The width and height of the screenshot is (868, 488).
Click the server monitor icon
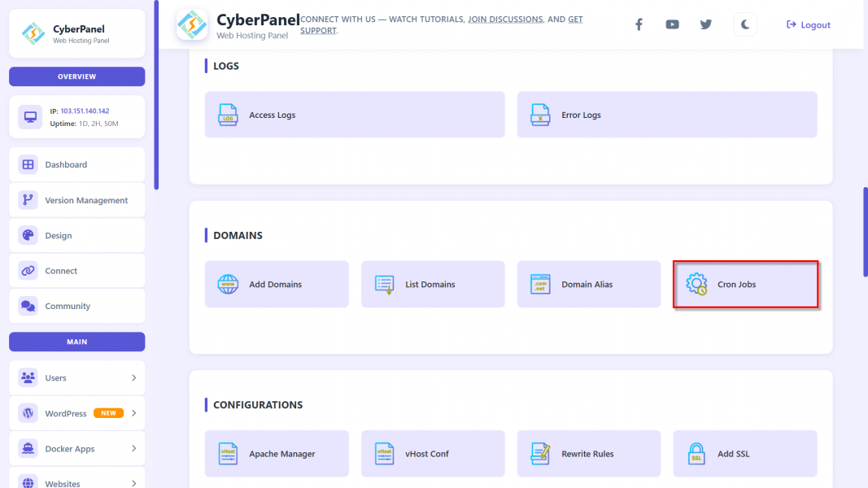coord(30,117)
